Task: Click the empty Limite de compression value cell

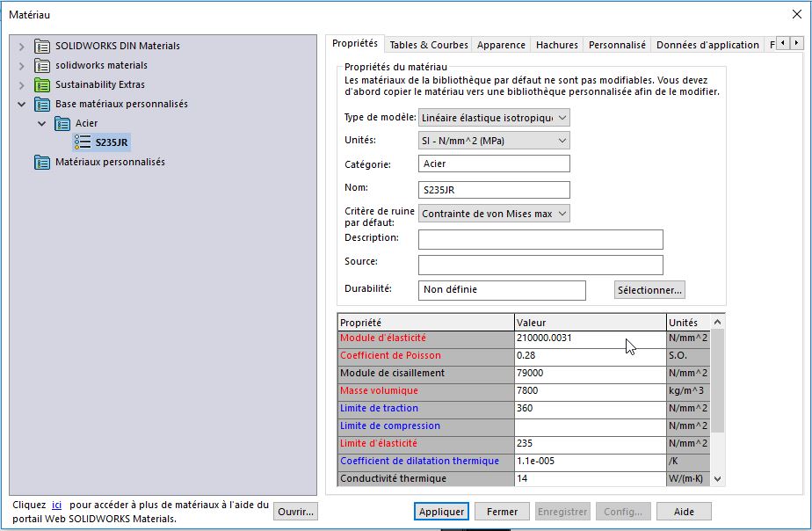Action: [591, 426]
